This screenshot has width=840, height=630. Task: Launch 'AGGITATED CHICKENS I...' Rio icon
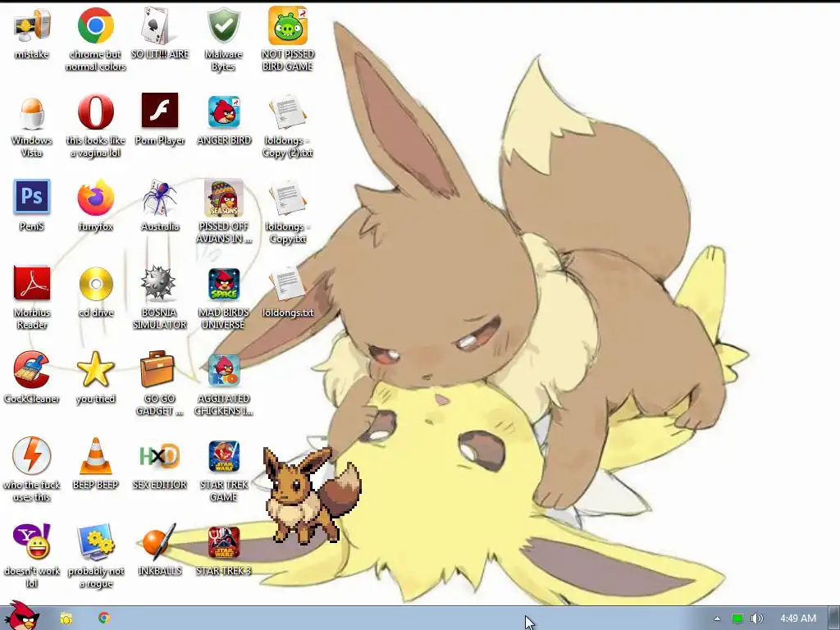coord(224,370)
